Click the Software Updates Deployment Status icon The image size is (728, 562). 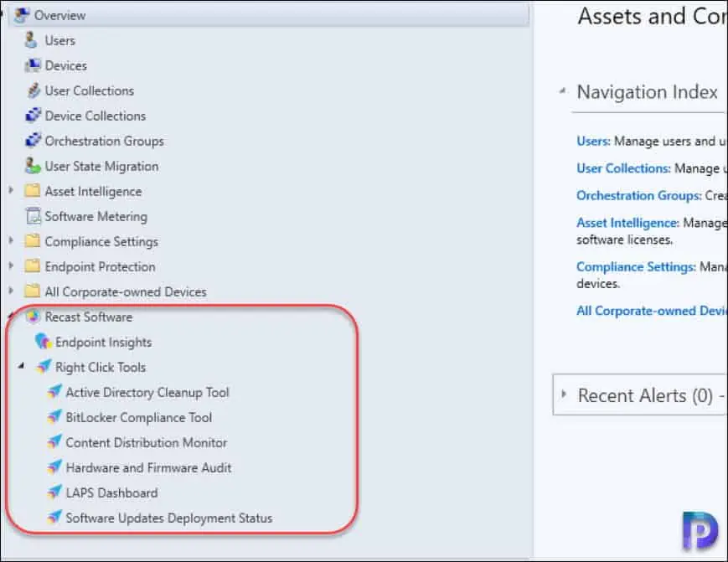pyautogui.click(x=54, y=517)
